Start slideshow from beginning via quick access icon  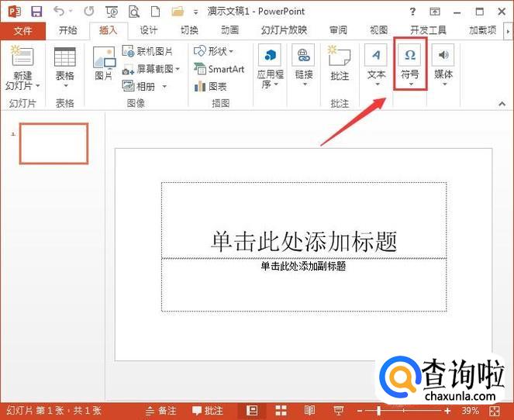[x=112, y=12]
